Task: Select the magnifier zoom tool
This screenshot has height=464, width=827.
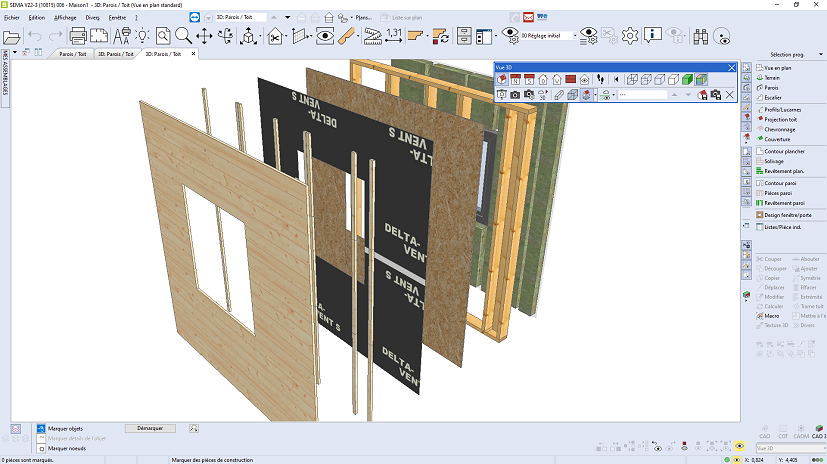Action: 183,36
